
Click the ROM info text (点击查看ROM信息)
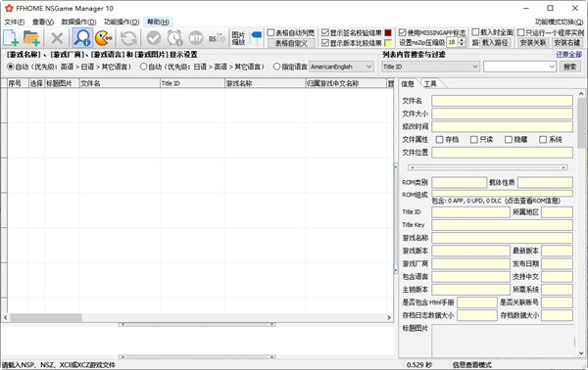coord(532,201)
